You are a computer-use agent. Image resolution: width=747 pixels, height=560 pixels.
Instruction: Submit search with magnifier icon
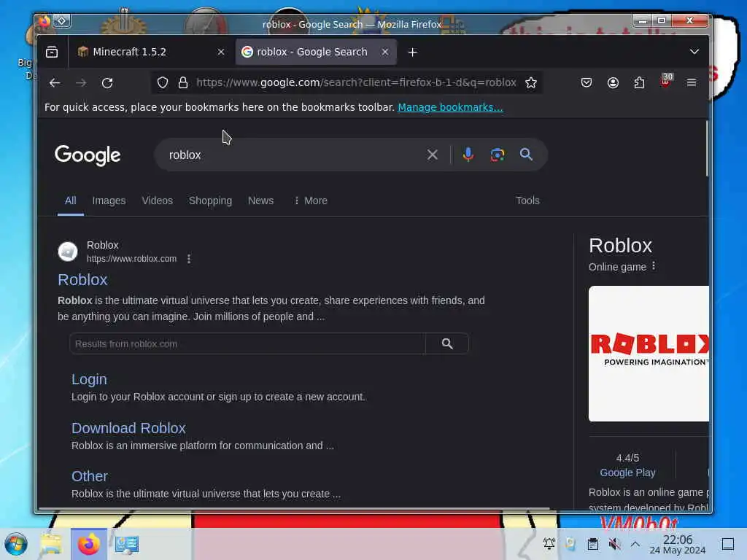click(527, 155)
